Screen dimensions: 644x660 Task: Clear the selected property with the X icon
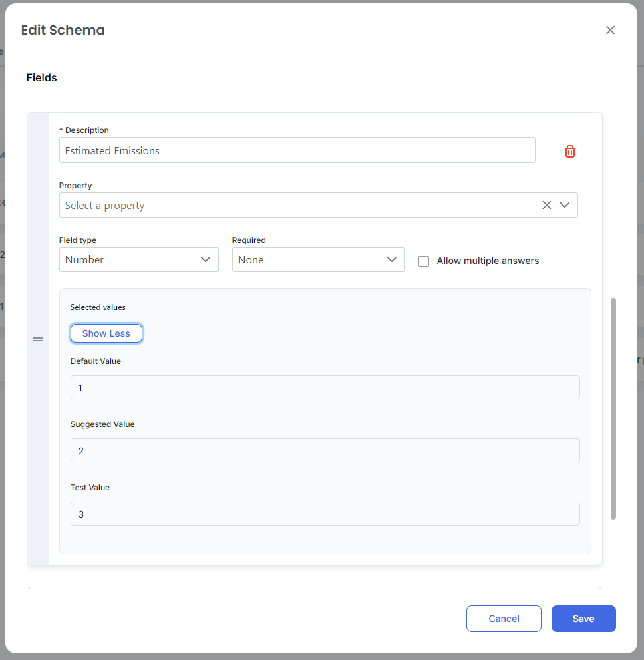(x=546, y=205)
